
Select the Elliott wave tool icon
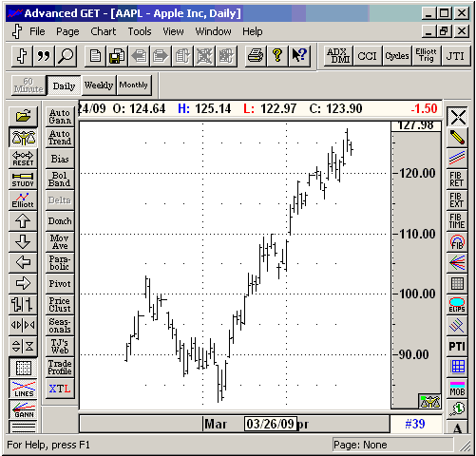coord(23,200)
